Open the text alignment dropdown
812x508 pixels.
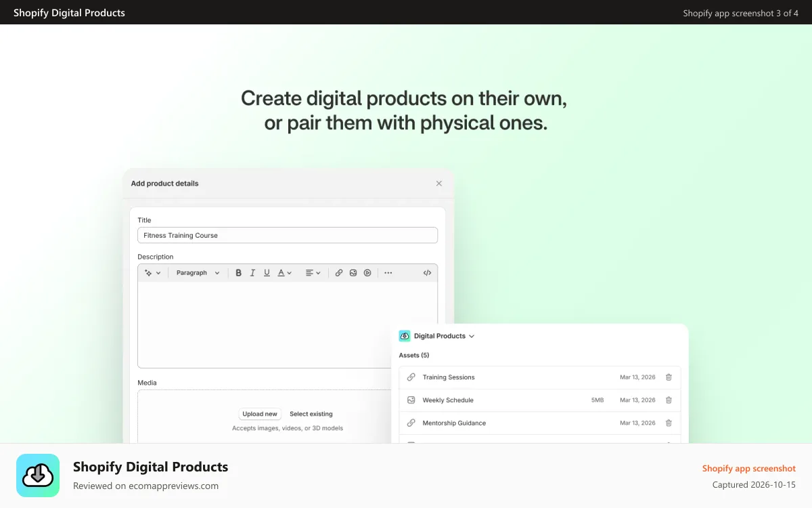click(x=313, y=273)
